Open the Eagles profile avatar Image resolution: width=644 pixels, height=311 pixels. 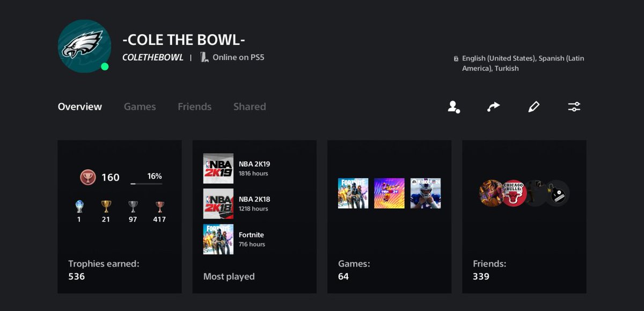pyautogui.click(x=84, y=46)
